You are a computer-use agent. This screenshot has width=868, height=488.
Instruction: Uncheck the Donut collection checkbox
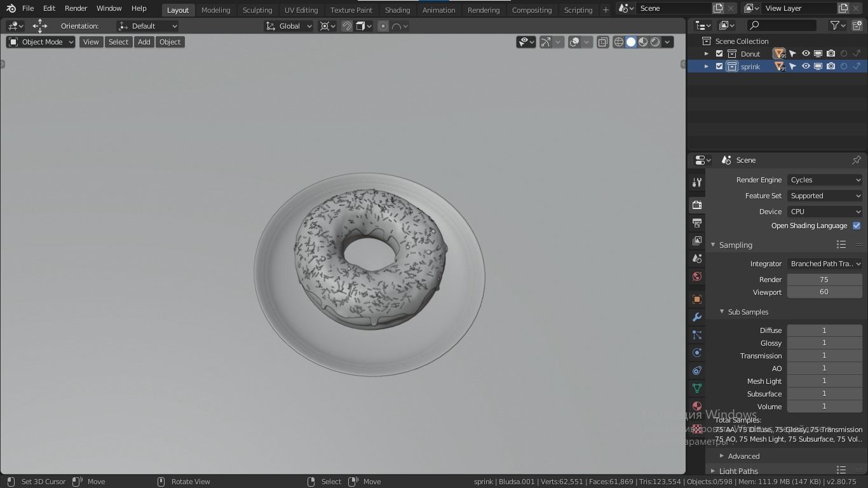[719, 54]
